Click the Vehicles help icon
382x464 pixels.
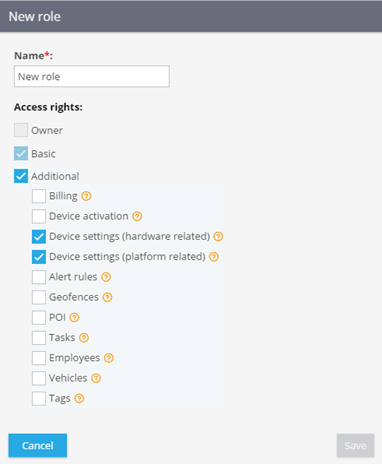[96, 378]
